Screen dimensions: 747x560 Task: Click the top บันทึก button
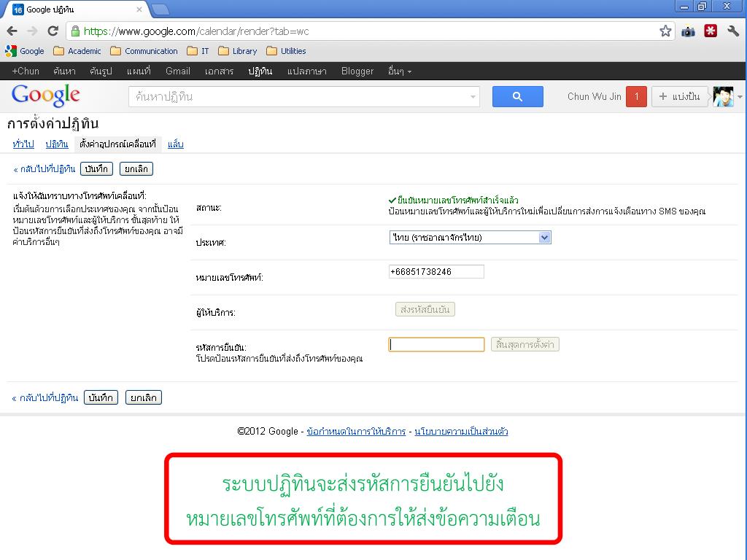click(97, 169)
